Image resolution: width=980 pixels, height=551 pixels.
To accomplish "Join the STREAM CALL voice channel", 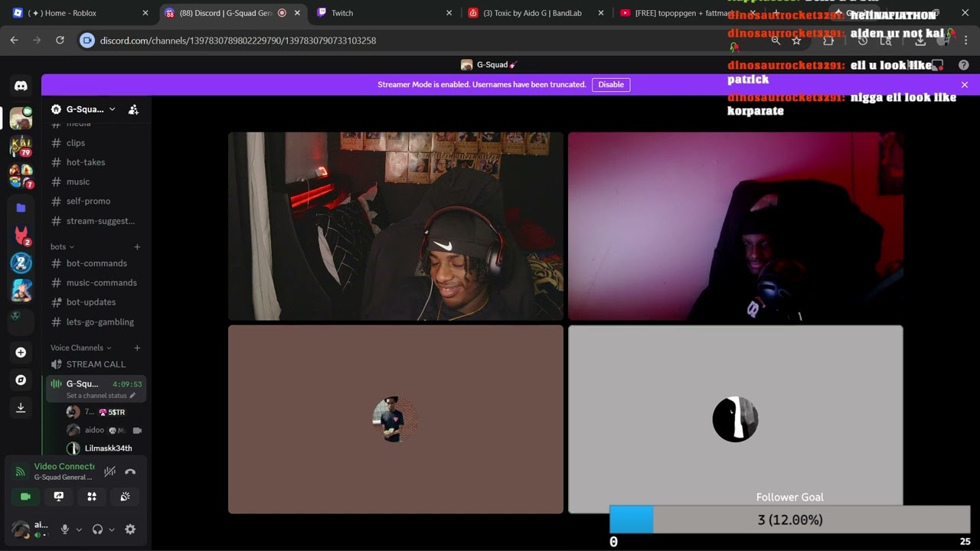I will (x=96, y=364).
